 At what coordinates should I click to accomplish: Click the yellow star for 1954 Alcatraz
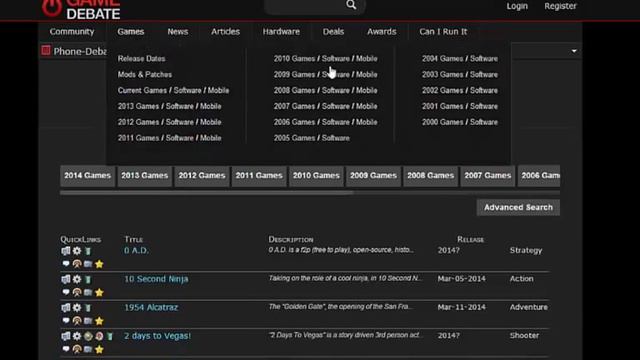coord(99,321)
